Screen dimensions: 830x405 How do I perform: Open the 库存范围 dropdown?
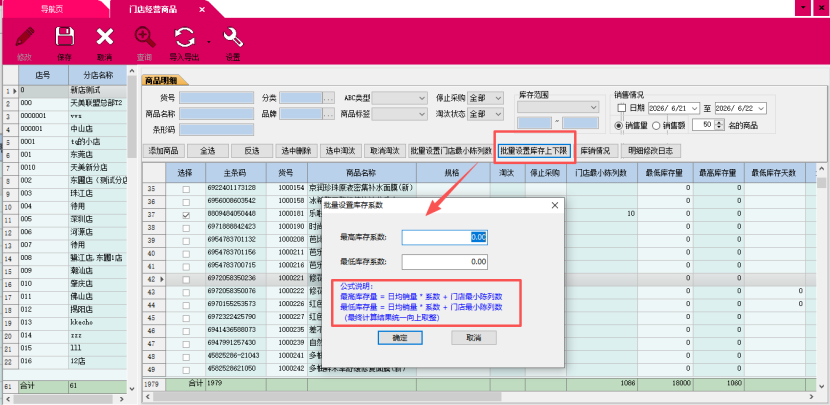pos(593,107)
